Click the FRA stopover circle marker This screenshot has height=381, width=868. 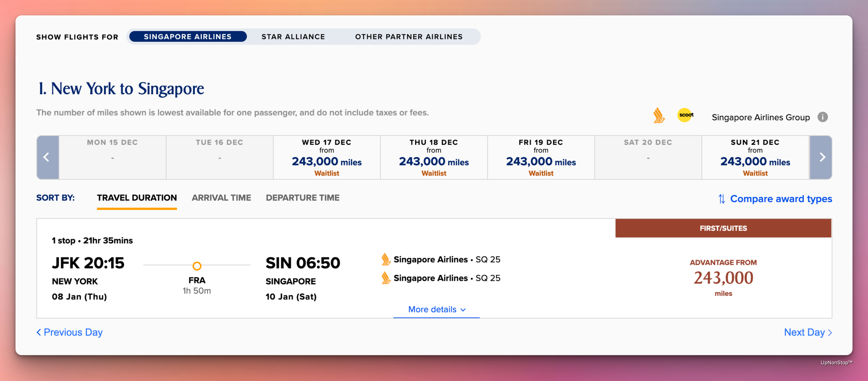(x=197, y=266)
